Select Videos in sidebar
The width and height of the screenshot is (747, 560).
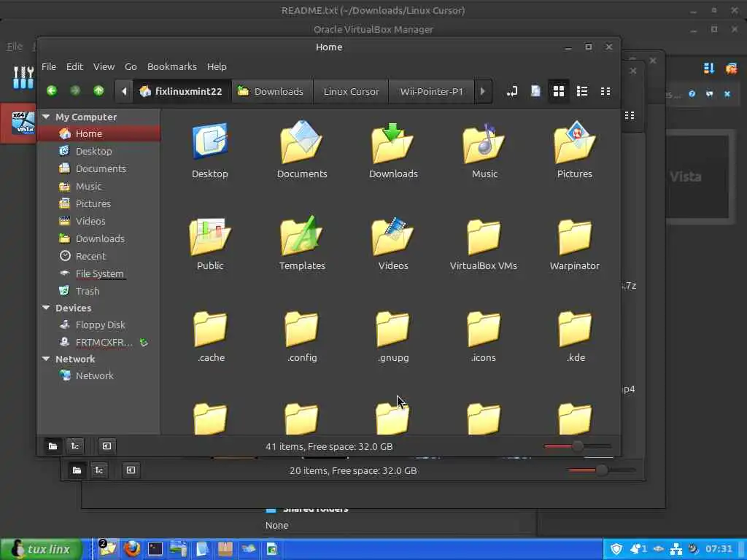(98, 221)
